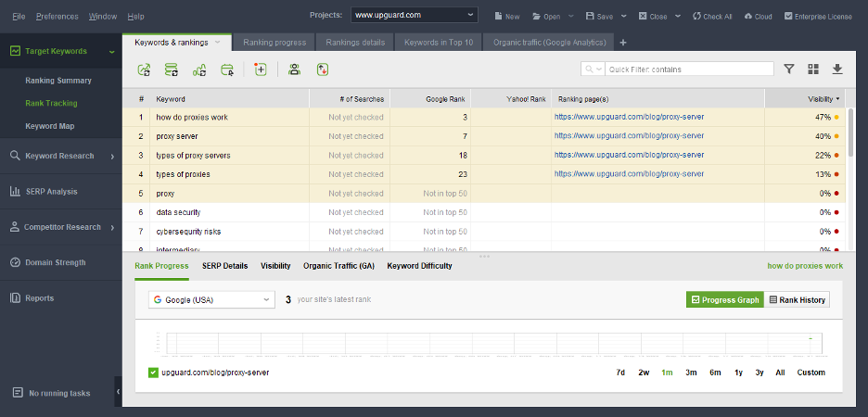Click the funnel filter icon

click(x=789, y=69)
